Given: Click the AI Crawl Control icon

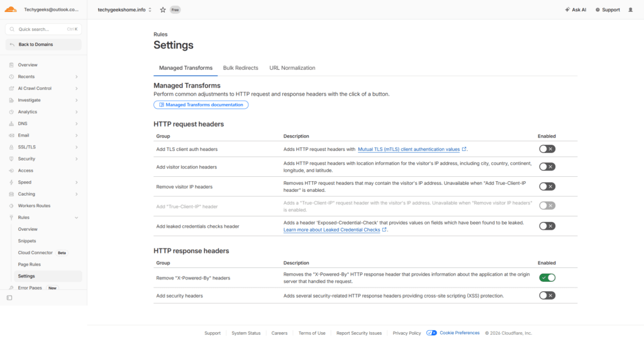Looking at the screenshot, I should click(11, 88).
